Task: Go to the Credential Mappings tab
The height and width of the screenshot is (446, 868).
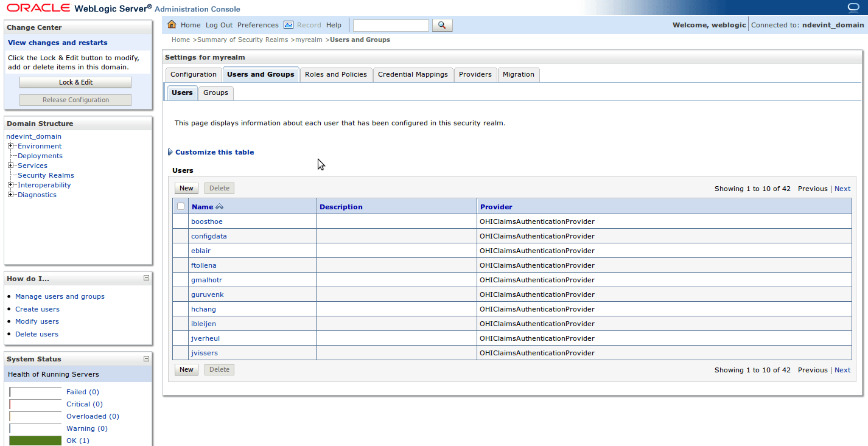Action: (413, 74)
